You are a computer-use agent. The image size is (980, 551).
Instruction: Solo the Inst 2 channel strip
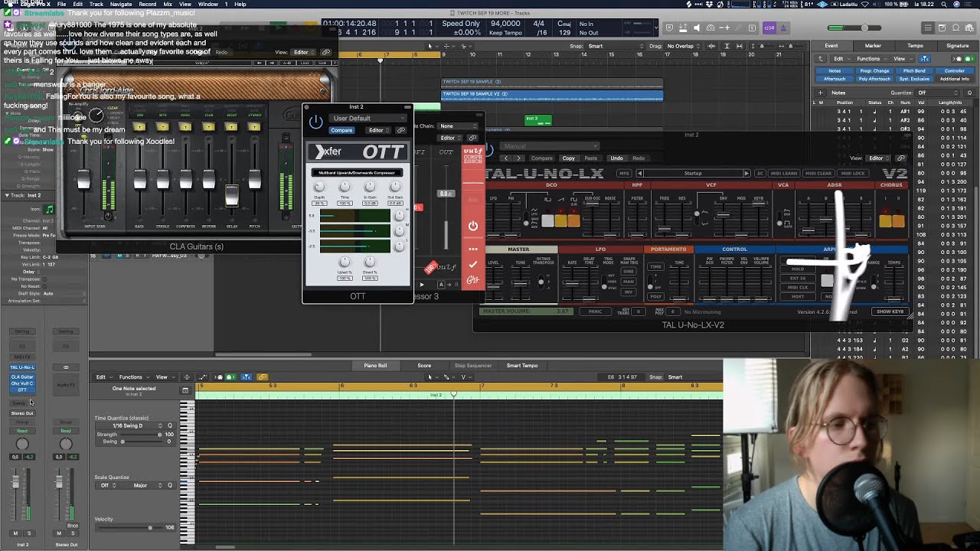click(29, 533)
